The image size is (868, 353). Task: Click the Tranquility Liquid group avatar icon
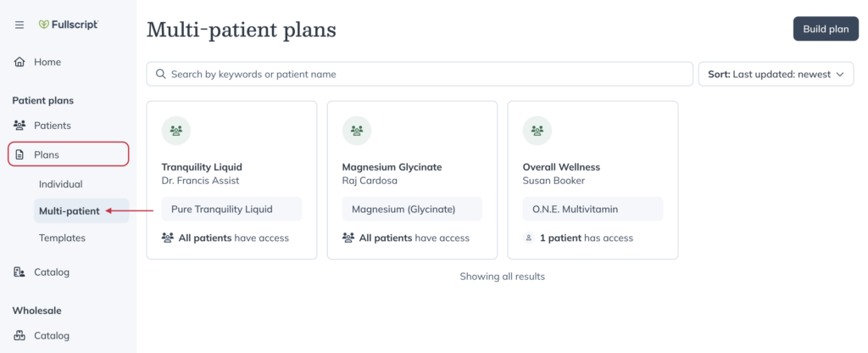[x=176, y=131]
